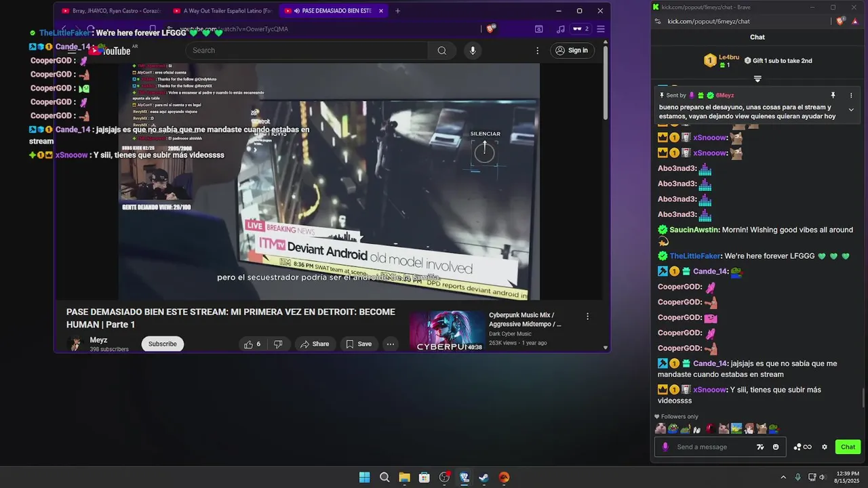Open the Cyberpunk Music Mix title link
Screen dimensions: 868x488
tap(525, 319)
